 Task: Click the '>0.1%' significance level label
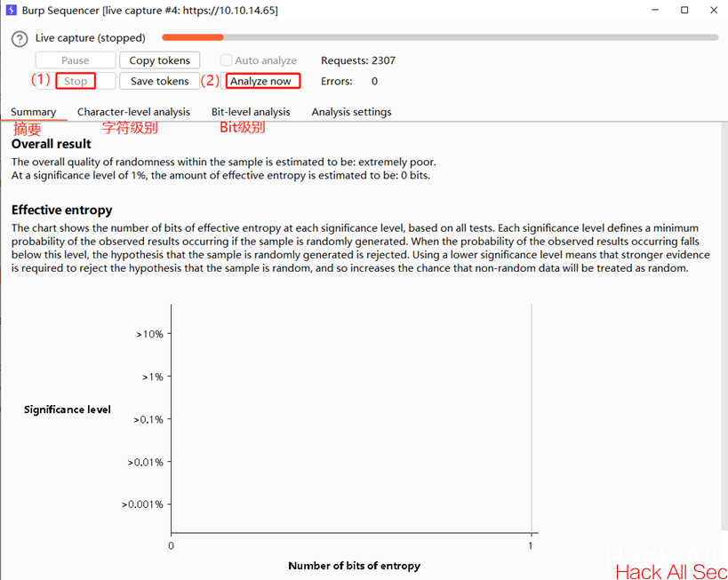tap(148, 419)
